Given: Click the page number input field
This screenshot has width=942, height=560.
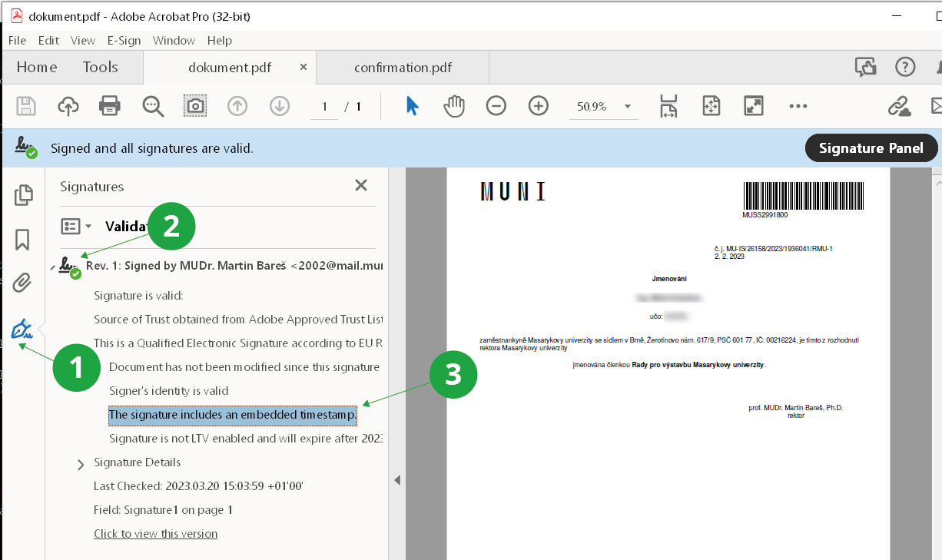Looking at the screenshot, I should 325,107.
